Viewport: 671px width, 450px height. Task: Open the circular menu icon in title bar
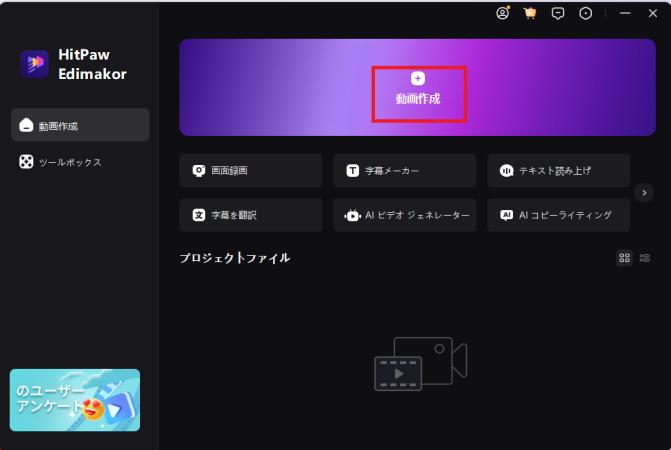[585, 14]
